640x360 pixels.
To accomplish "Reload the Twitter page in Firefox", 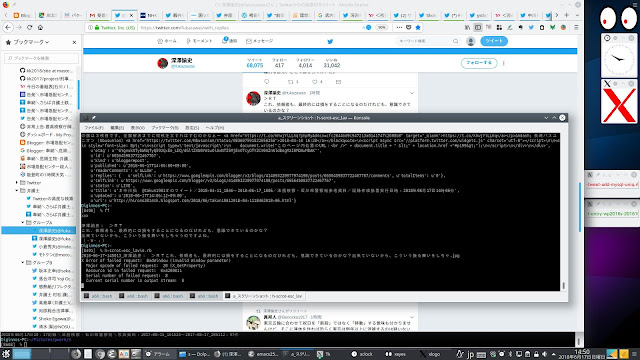I will pyautogui.click(x=29, y=27).
